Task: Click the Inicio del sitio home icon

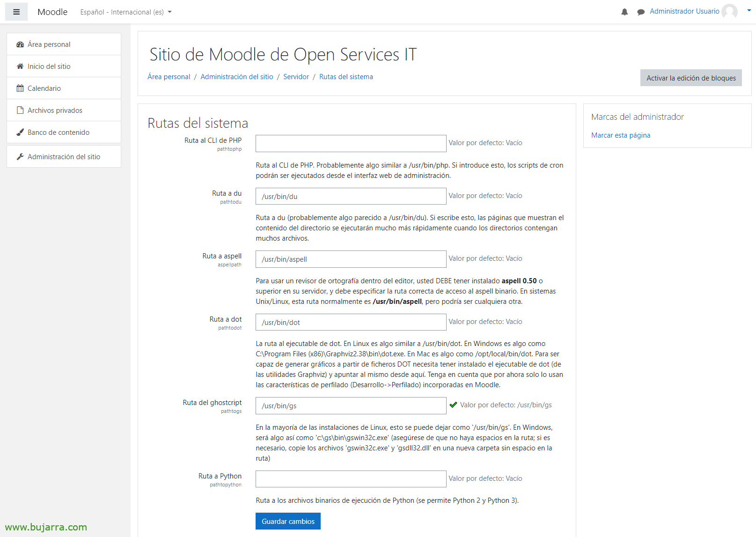Action: [20, 66]
